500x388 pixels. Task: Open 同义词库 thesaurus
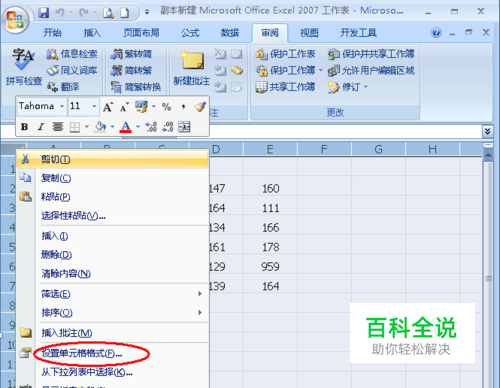point(72,70)
